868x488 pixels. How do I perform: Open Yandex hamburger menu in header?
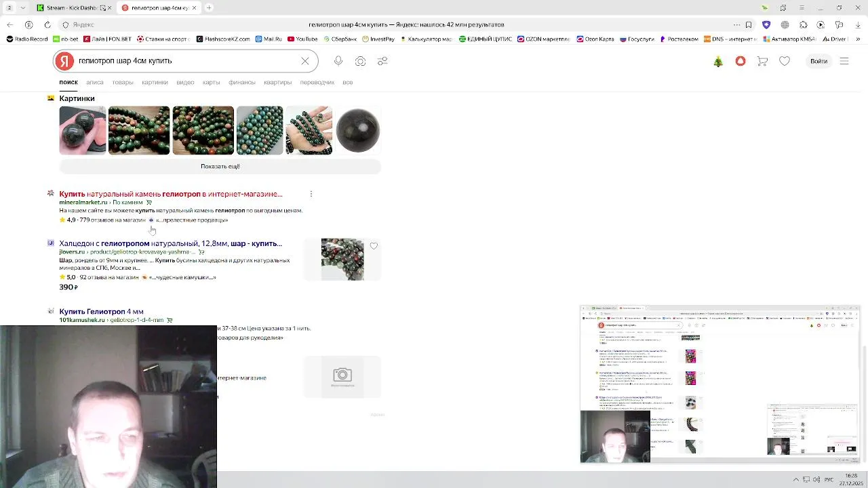click(844, 61)
